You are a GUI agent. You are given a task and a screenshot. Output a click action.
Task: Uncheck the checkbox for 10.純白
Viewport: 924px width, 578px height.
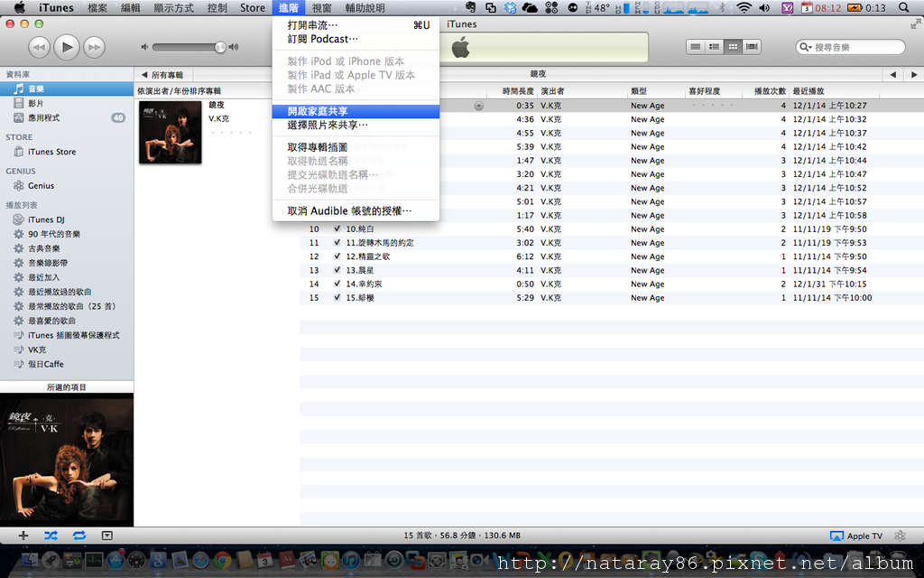click(337, 228)
